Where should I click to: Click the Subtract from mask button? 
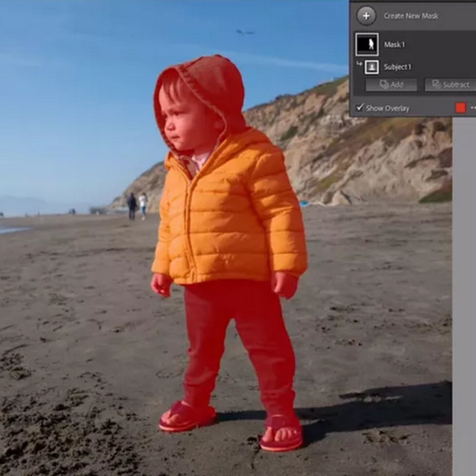point(451,85)
